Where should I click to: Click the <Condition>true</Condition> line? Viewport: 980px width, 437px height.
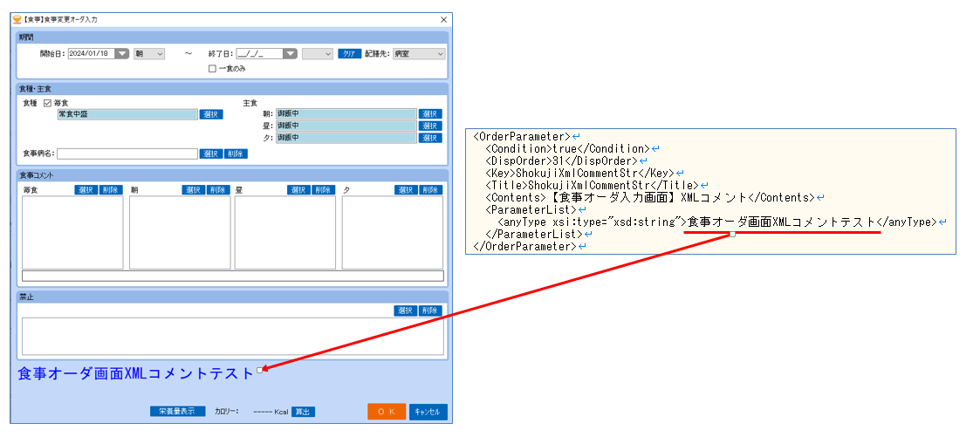click(567, 148)
